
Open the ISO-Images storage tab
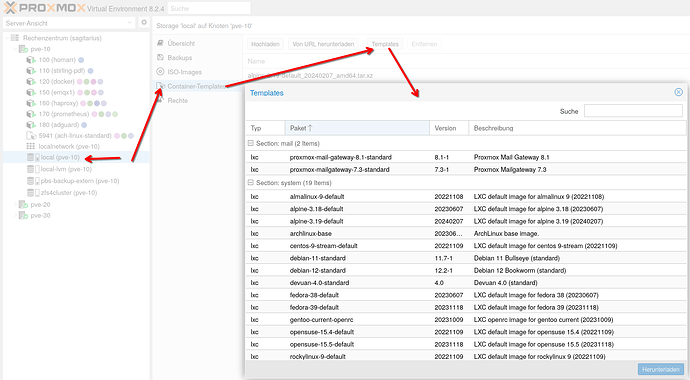(x=197, y=72)
